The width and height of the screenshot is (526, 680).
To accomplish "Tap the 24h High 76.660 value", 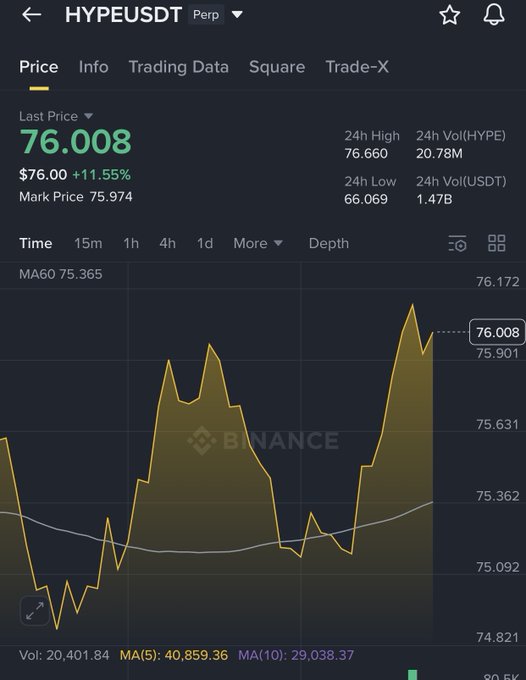I will click(366, 154).
